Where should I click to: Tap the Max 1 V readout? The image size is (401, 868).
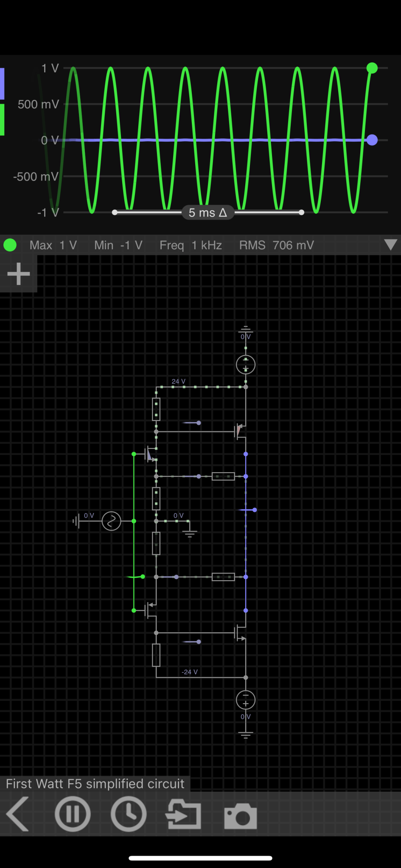pyautogui.click(x=53, y=245)
